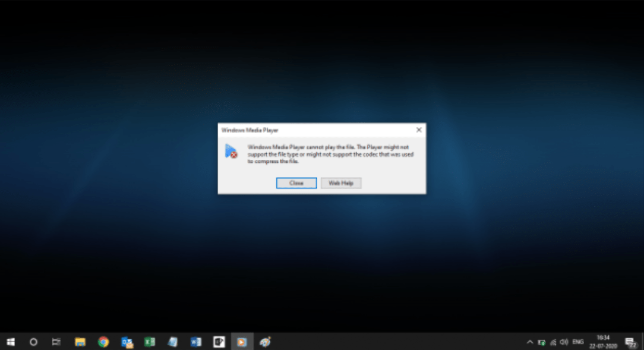Dismiss the dialog using the title bar X
644x350 pixels.
(419, 130)
